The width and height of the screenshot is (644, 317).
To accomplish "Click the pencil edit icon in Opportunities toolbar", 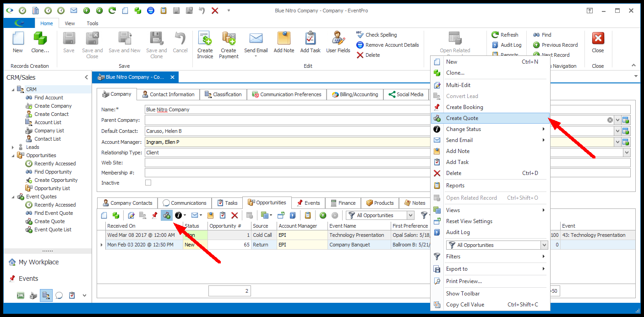I will (131, 215).
